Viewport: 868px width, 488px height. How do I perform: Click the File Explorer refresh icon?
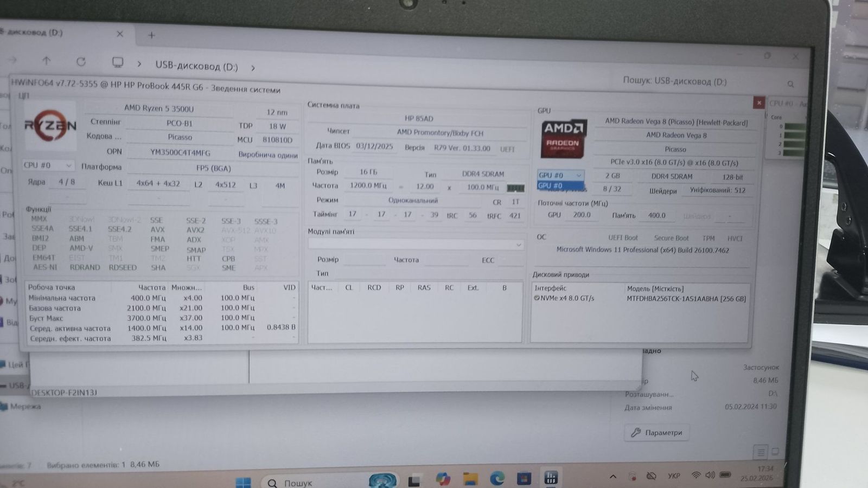[x=81, y=62]
